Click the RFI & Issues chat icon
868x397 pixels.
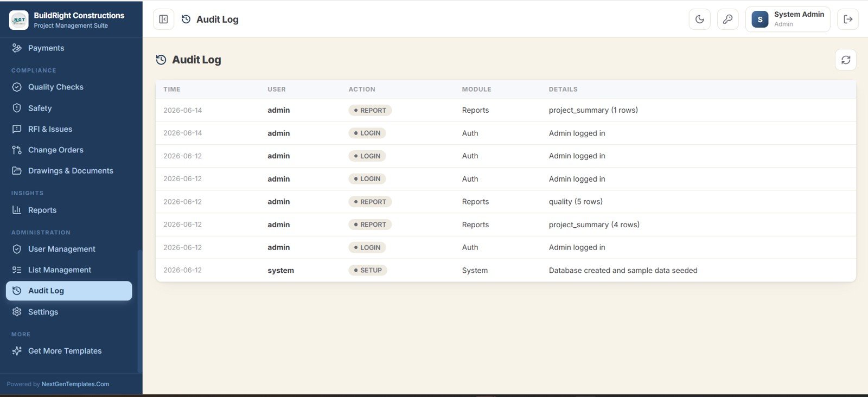pyautogui.click(x=17, y=129)
